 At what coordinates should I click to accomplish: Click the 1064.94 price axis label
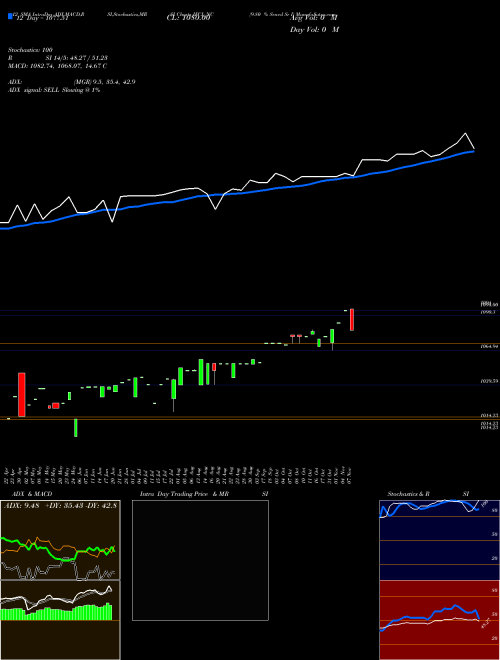click(x=489, y=346)
